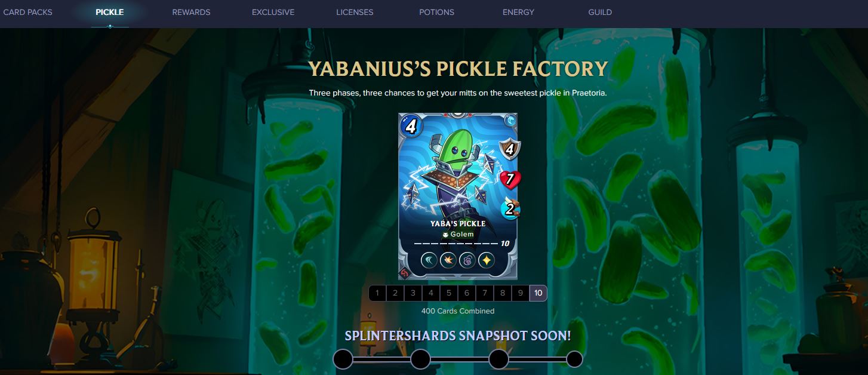Click the red heart health icon
Image resolution: width=868 pixels, height=375 pixels.
[510, 179]
